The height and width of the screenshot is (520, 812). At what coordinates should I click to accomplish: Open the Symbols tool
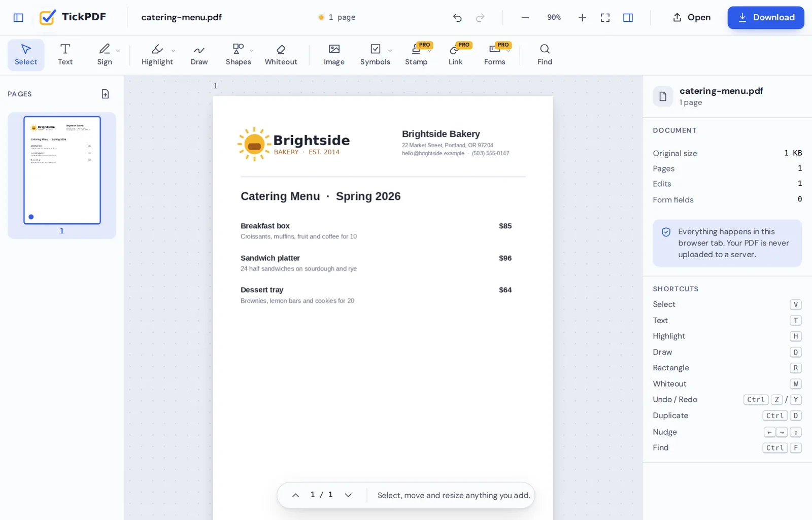pos(375,55)
